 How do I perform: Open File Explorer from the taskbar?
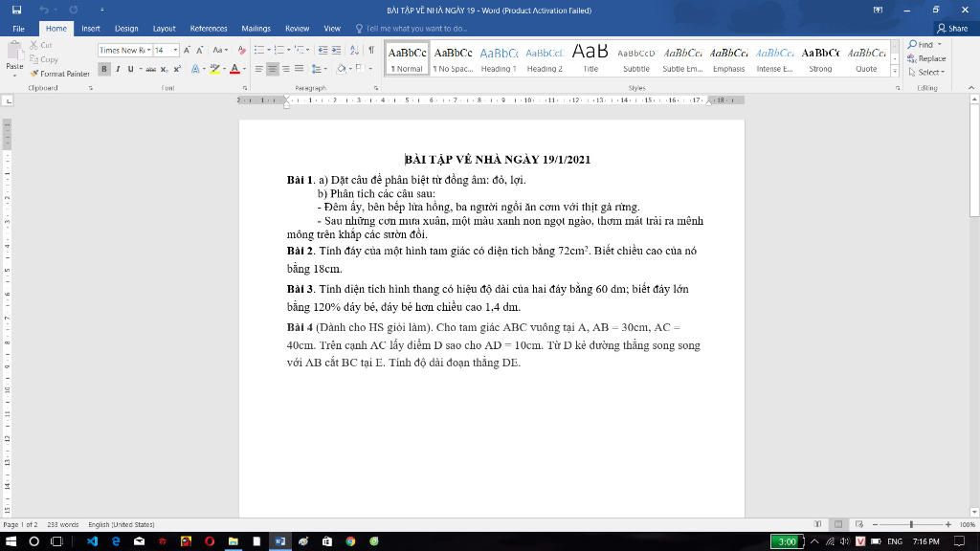(x=234, y=541)
